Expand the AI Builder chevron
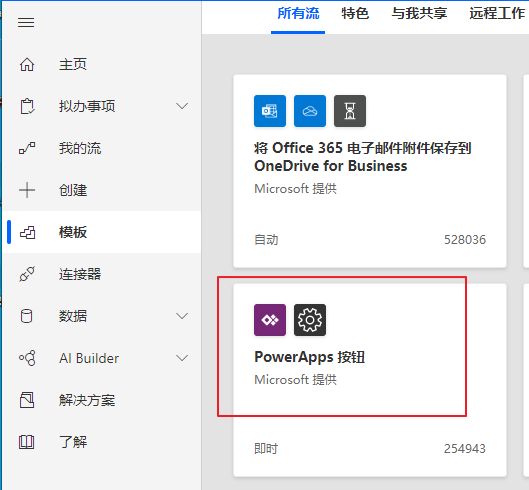Viewport: 529px width, 490px height. click(x=182, y=358)
